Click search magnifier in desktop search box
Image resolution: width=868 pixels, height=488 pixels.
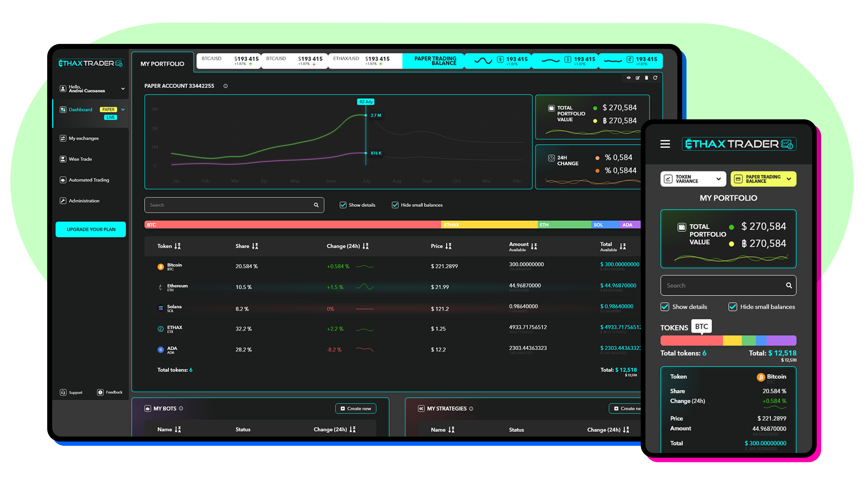(316, 205)
